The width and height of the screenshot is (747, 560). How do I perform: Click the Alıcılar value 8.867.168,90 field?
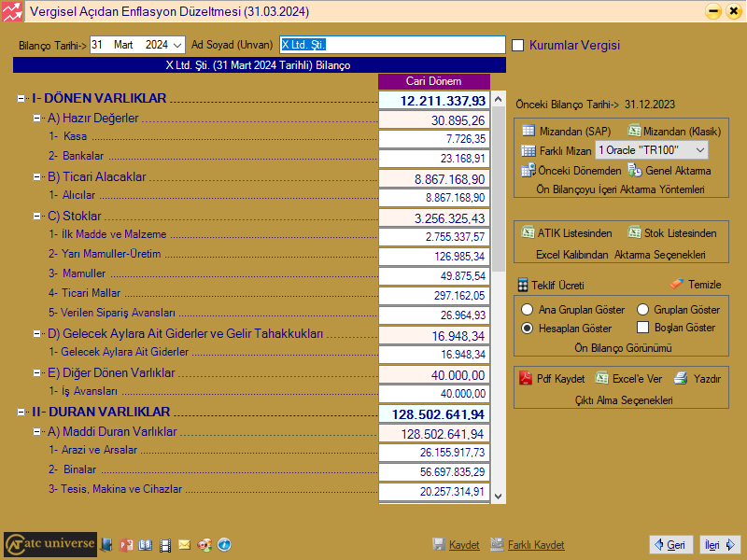[x=434, y=198]
